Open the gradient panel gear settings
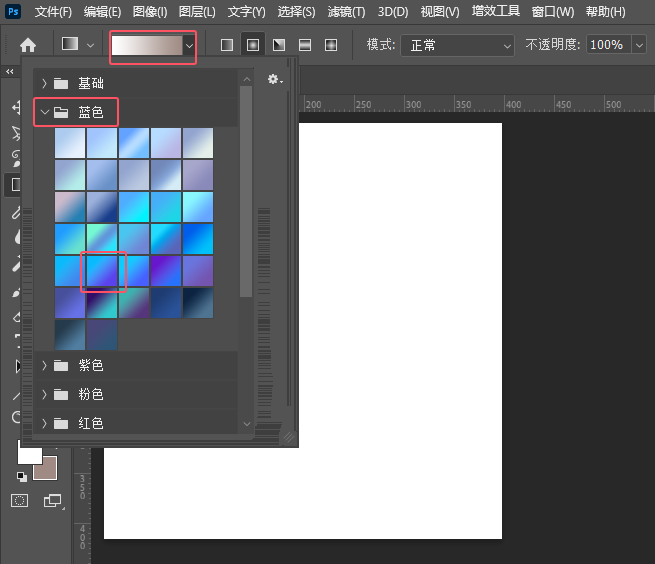This screenshot has height=564, width=655. coord(274,79)
